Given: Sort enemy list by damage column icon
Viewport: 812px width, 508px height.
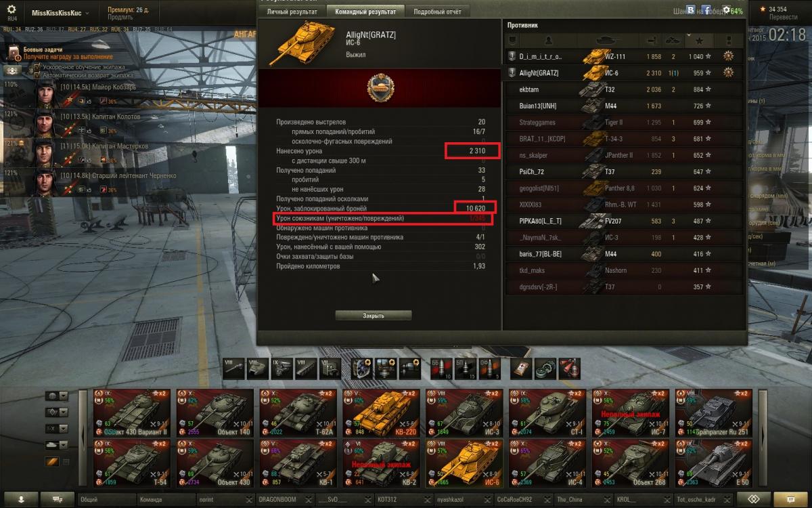Looking at the screenshot, I should (x=651, y=41).
